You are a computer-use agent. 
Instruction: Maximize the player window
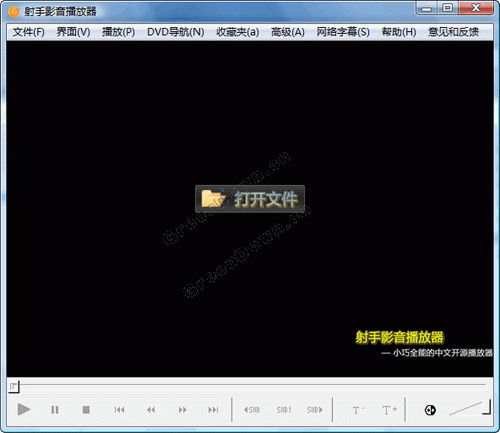(448, 8)
